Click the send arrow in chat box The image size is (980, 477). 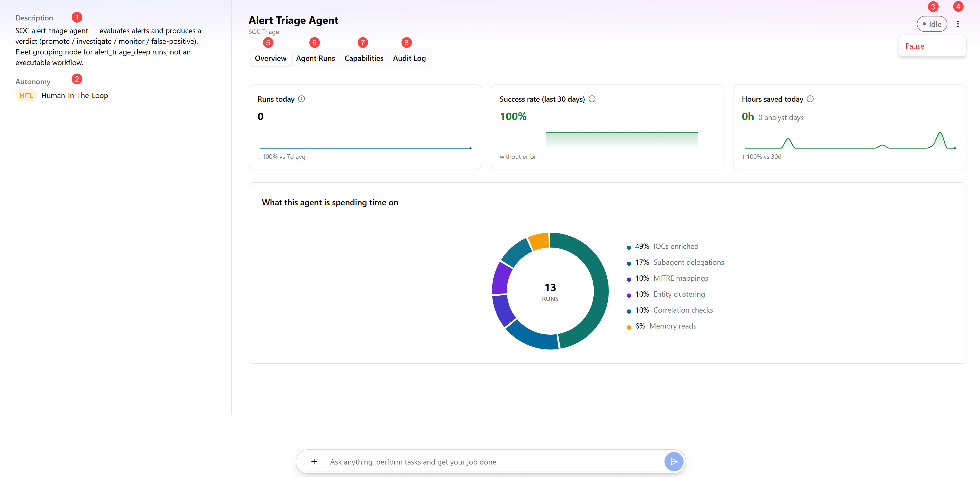[674, 462]
